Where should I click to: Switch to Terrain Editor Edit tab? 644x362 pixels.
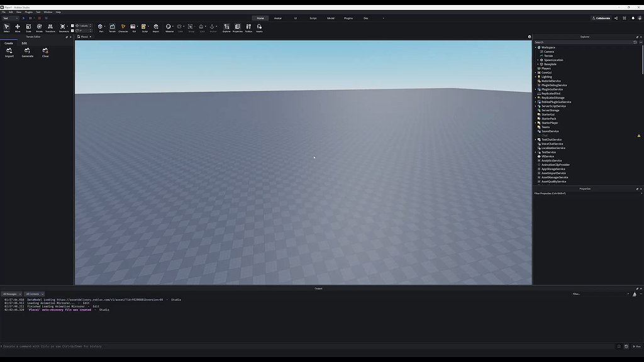pos(25,43)
